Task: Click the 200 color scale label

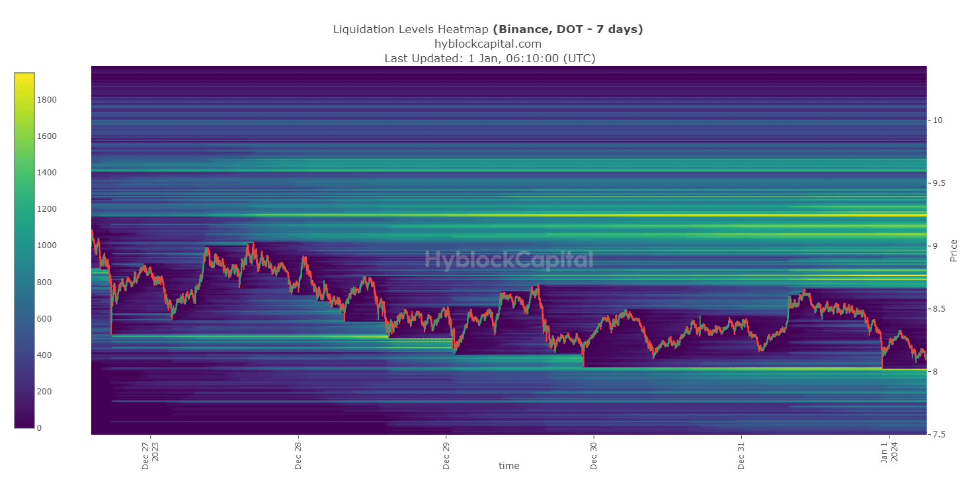Action: pyautogui.click(x=44, y=392)
